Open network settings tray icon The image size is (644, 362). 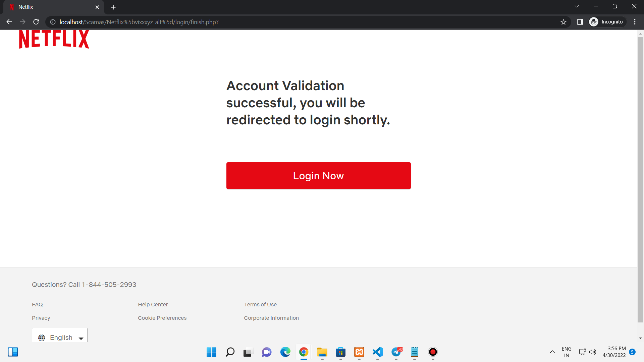[x=583, y=352]
